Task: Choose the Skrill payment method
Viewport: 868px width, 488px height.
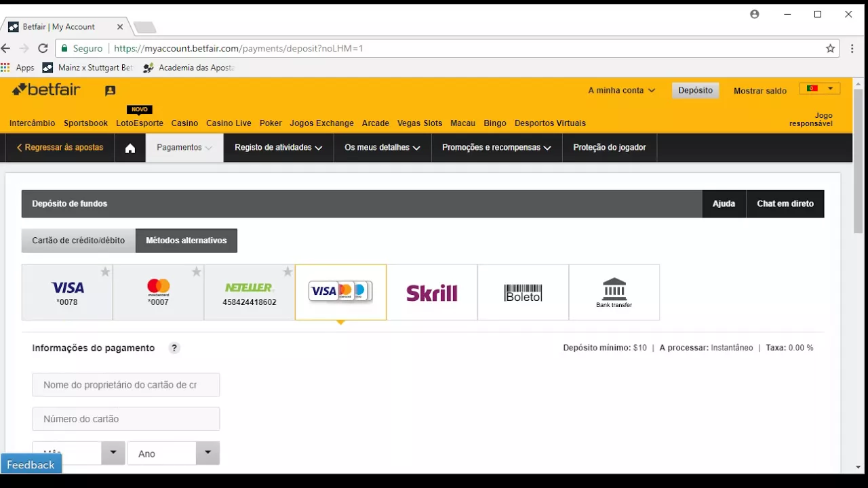Action: [x=432, y=292]
